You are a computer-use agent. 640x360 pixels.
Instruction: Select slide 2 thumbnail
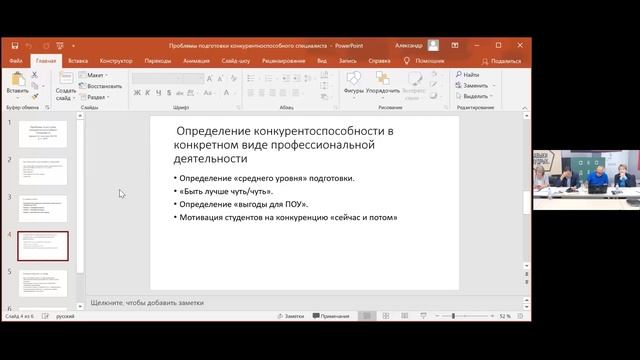43,171
